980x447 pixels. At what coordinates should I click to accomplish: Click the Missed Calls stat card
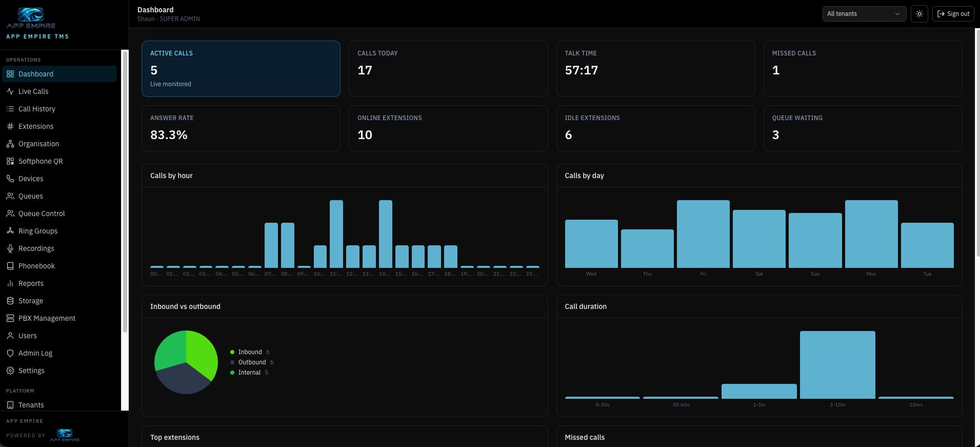(863, 69)
